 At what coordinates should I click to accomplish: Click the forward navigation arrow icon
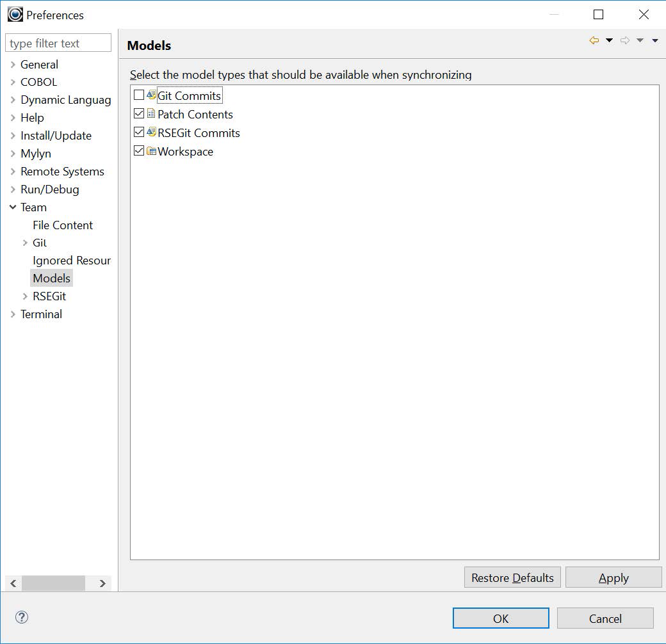625,41
